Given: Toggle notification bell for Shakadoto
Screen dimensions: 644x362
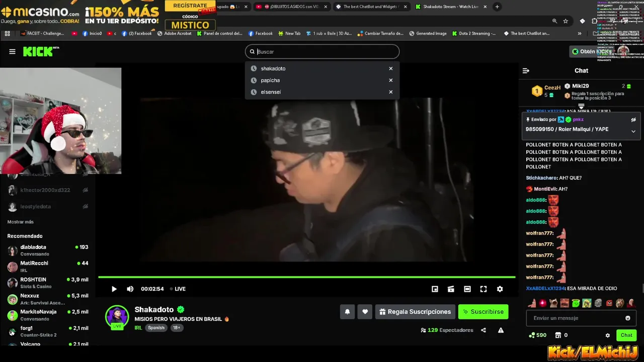Looking at the screenshot, I should tap(347, 312).
